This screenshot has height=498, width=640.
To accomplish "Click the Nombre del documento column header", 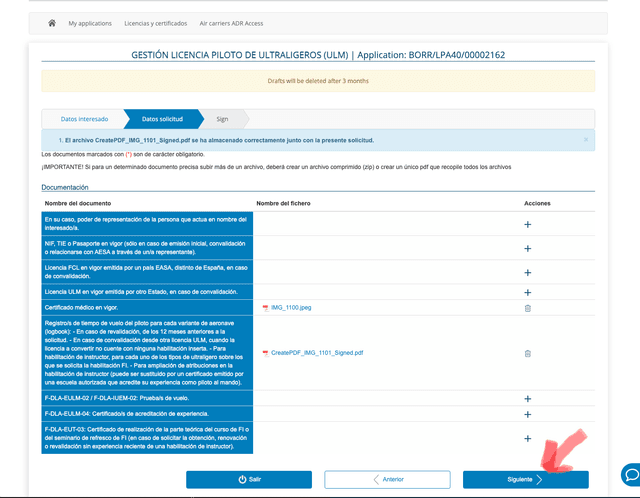I will [78, 203].
